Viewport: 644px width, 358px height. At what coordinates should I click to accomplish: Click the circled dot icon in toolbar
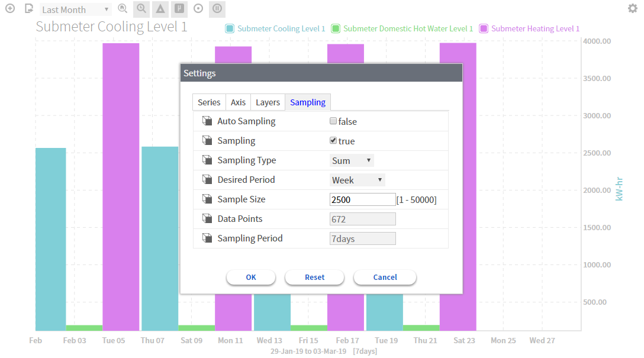(198, 9)
